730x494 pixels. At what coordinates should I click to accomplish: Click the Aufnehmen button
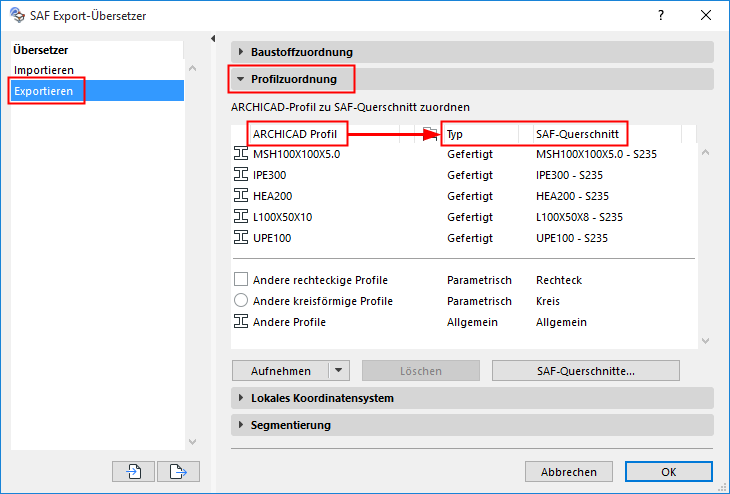tap(281, 371)
